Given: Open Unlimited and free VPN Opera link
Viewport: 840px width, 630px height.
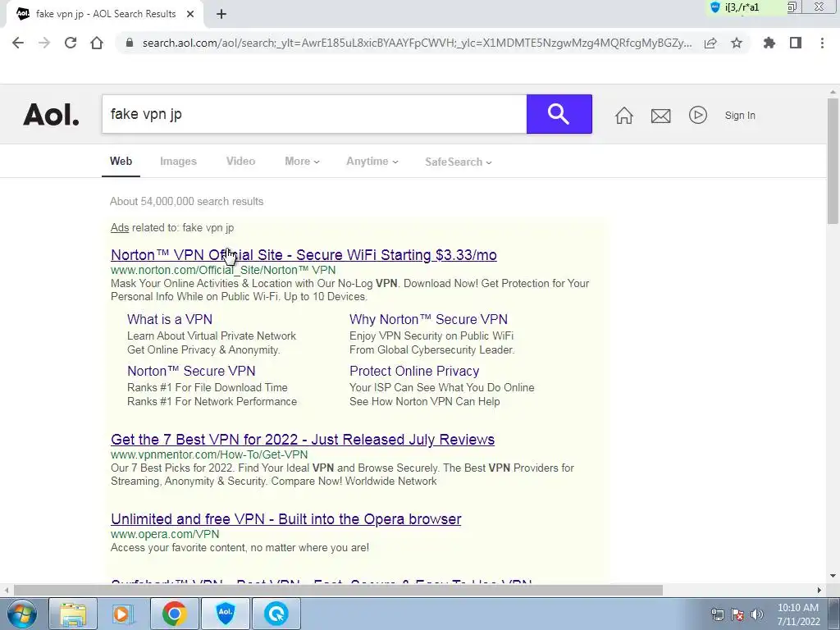Looking at the screenshot, I should (x=286, y=519).
